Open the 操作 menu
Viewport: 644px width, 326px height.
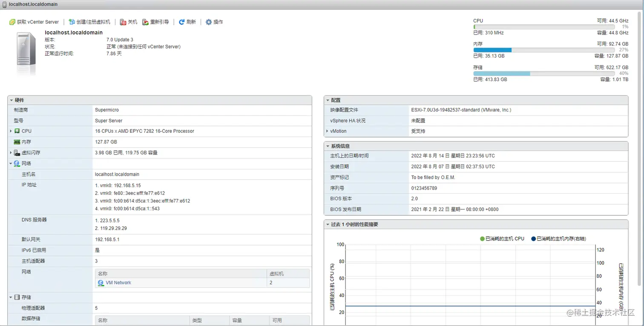click(x=214, y=22)
